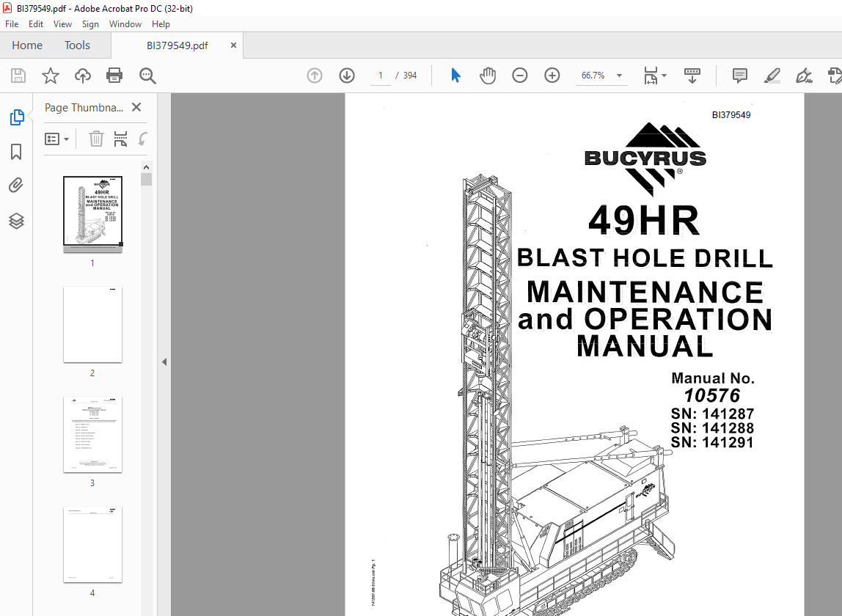Click the fit page width icon
The image size is (842, 616).
[651, 76]
